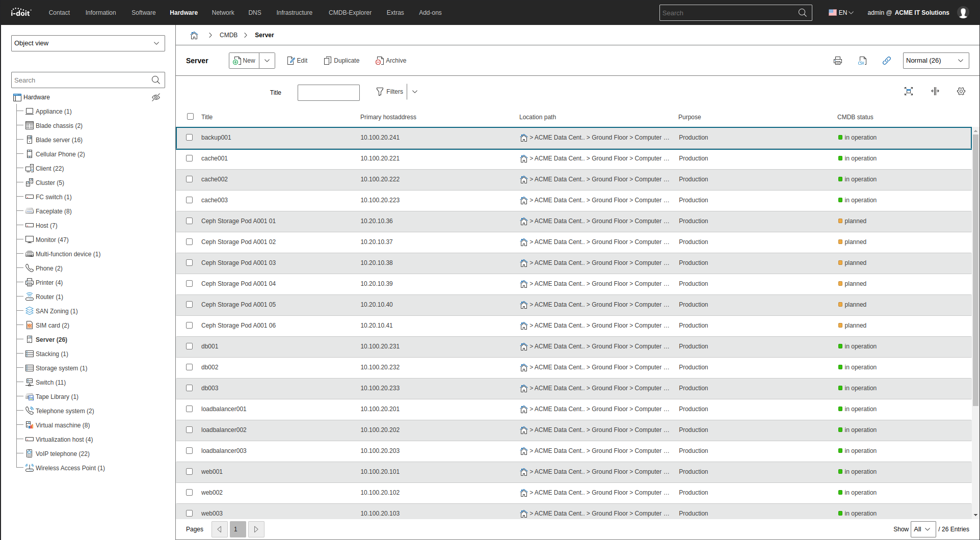The width and height of the screenshot is (980, 540).
Task: Click the SAN Zoning icon in tree
Action: tap(30, 311)
